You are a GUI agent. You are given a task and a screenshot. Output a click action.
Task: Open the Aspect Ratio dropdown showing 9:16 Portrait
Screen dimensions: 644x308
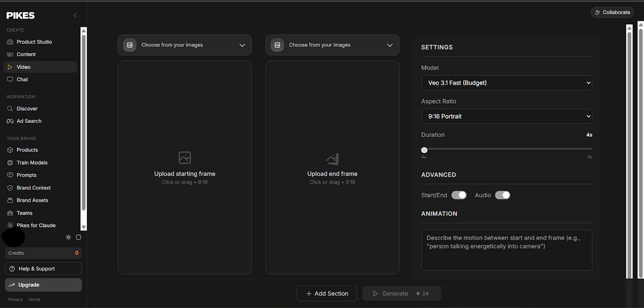pos(507,116)
